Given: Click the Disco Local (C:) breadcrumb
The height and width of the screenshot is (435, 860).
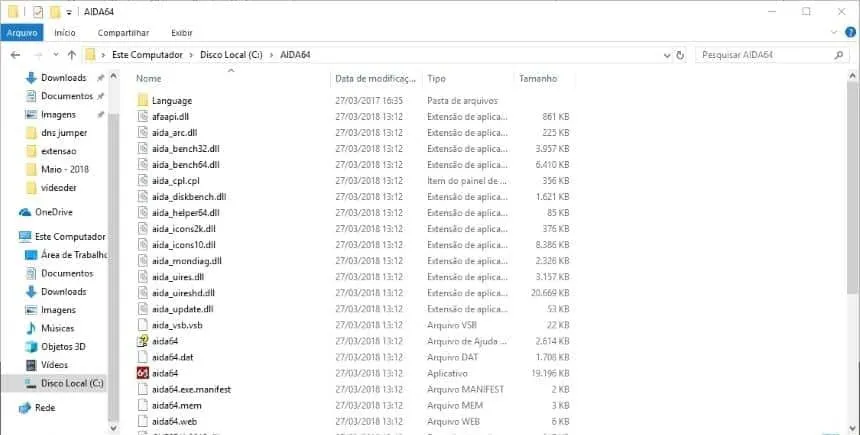Looking at the screenshot, I should click(231, 55).
